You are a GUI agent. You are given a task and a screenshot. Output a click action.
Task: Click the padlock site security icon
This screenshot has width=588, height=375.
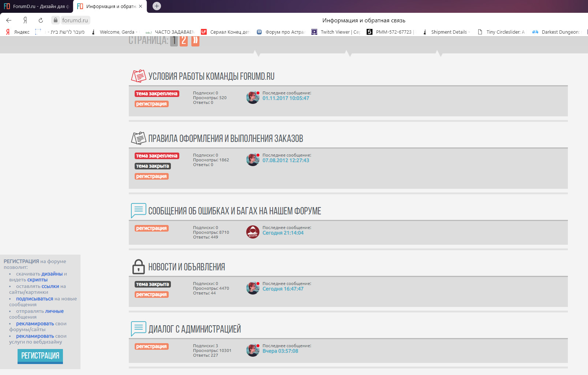56,20
